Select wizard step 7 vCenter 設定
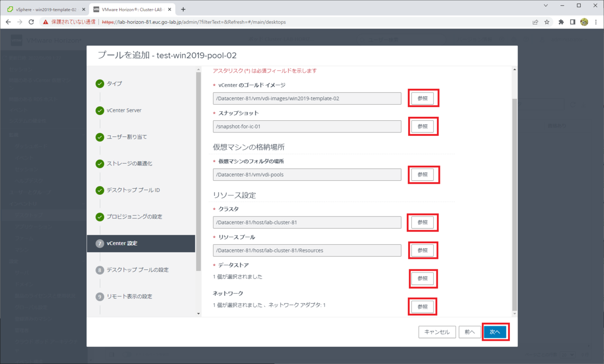This screenshot has height=364, width=604. coord(141,244)
